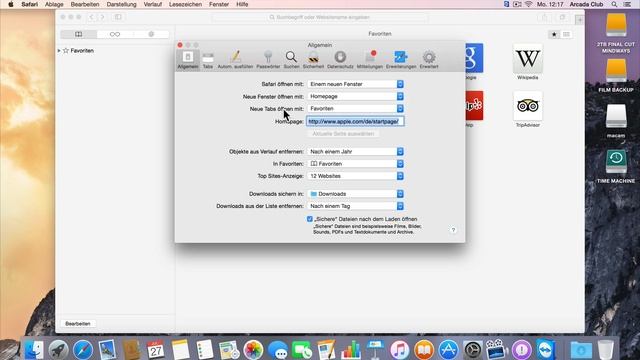This screenshot has width=640, height=360.
Task: Expand the Favoriten tree item in sidebar
Action: (x=59, y=51)
